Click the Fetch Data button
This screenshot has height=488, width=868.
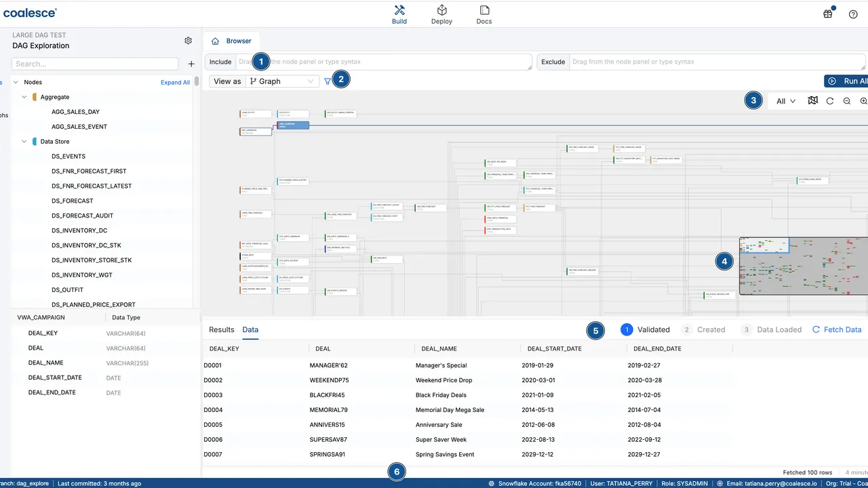click(x=837, y=330)
